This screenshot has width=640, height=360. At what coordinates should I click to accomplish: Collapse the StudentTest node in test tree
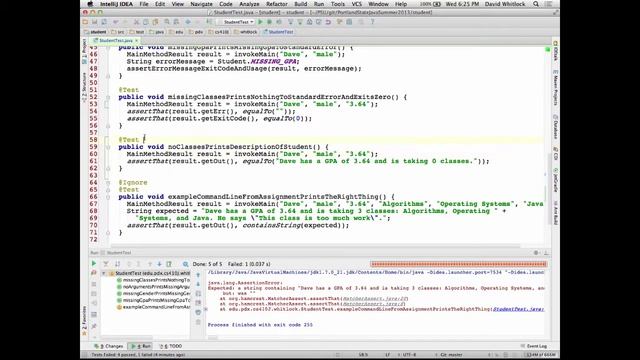[x=104, y=273]
